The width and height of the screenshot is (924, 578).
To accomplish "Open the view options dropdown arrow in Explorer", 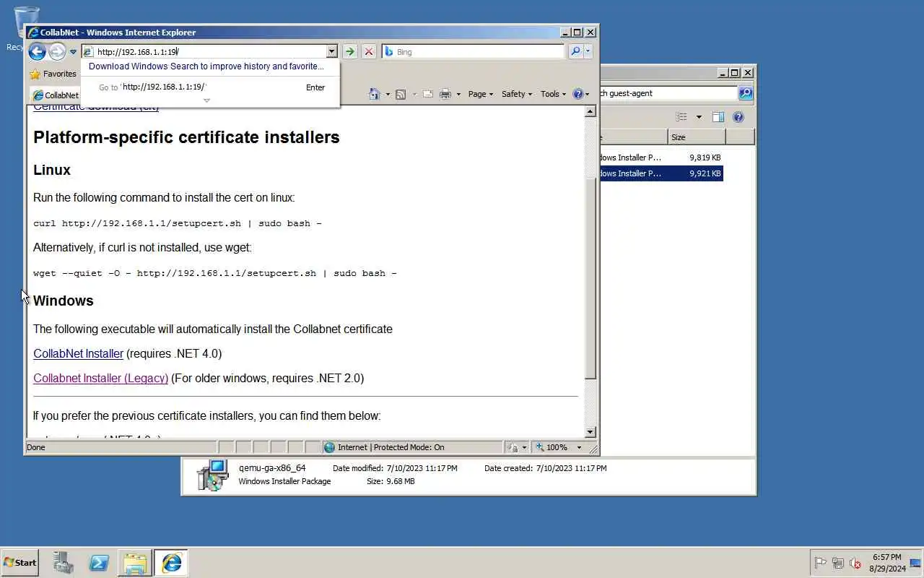I will [x=698, y=117].
